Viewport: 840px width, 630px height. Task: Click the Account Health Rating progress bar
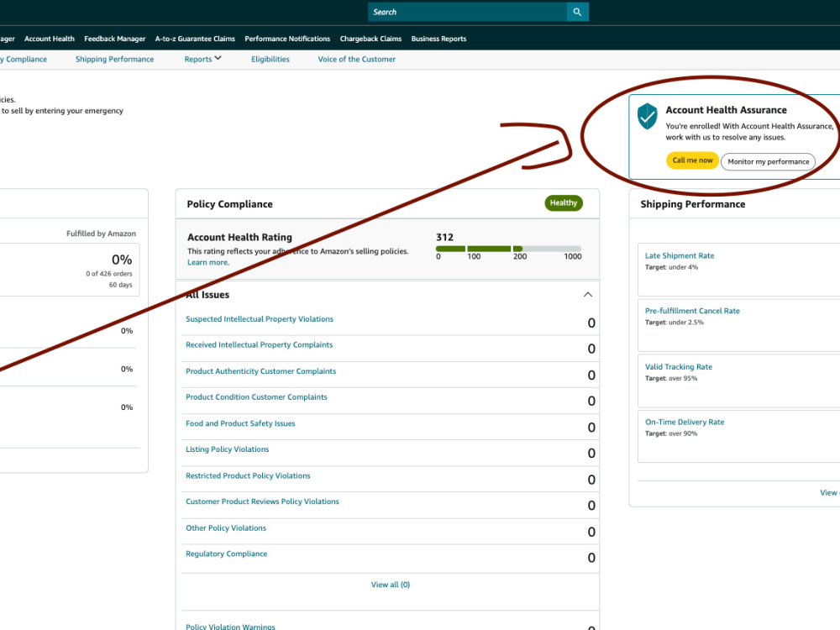tap(508, 249)
